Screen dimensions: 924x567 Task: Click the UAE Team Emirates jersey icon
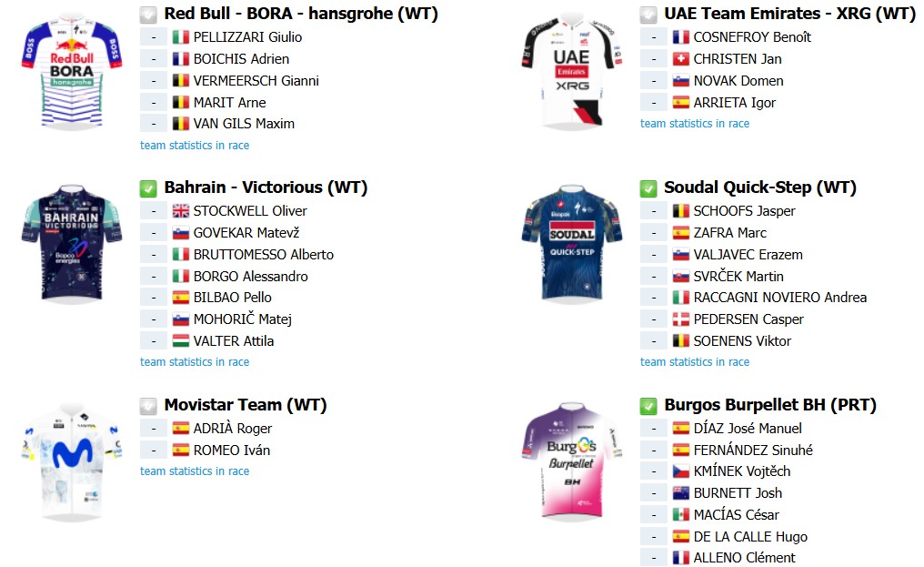coord(572,70)
